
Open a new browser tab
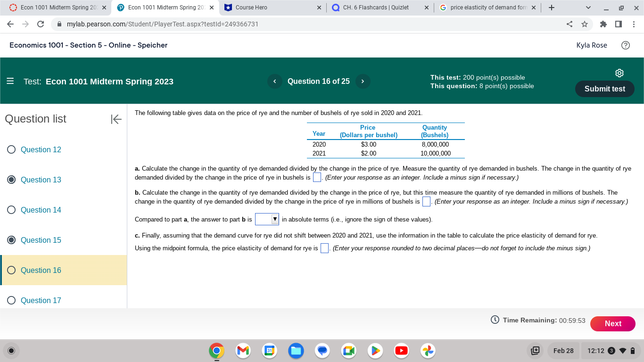(x=552, y=8)
